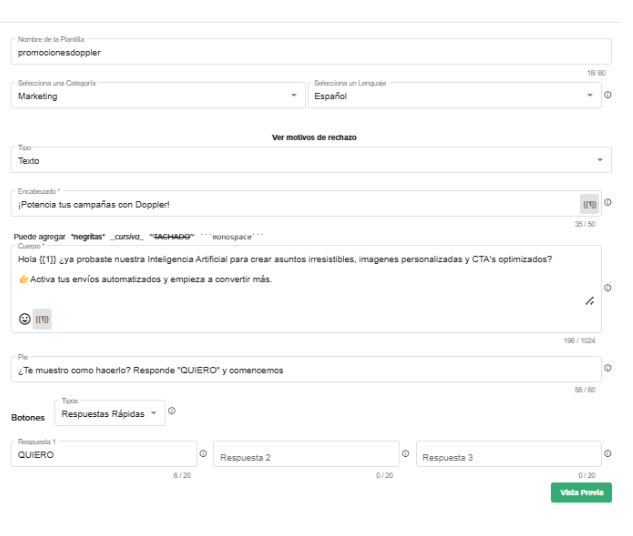Viewport: 633px width, 536px height.
Task: Open Ver motivos de rechazo link
Action: coord(314,137)
